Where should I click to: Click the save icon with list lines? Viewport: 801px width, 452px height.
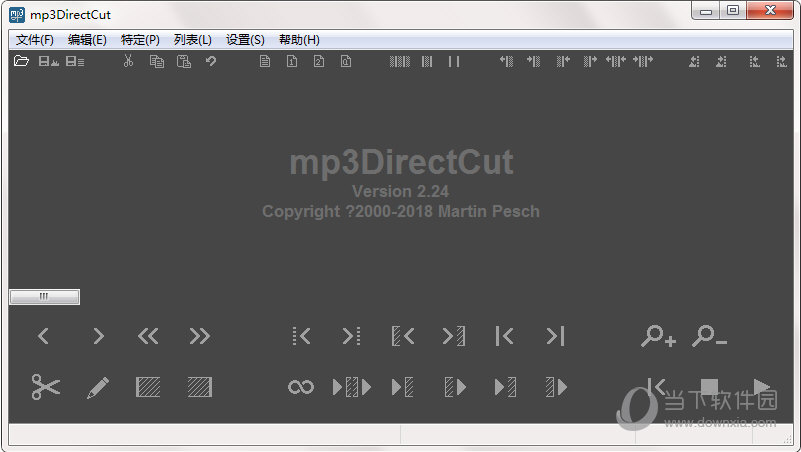pos(75,61)
